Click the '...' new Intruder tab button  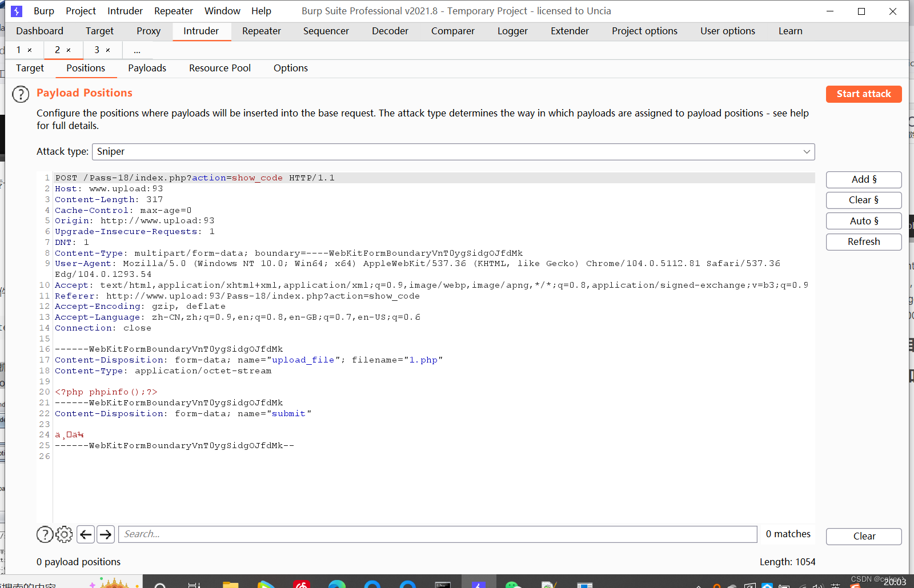click(x=137, y=50)
